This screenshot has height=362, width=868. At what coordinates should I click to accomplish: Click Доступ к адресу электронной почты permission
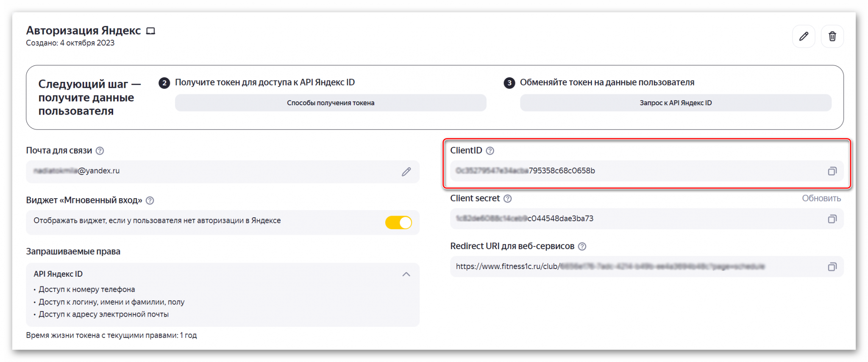(103, 314)
